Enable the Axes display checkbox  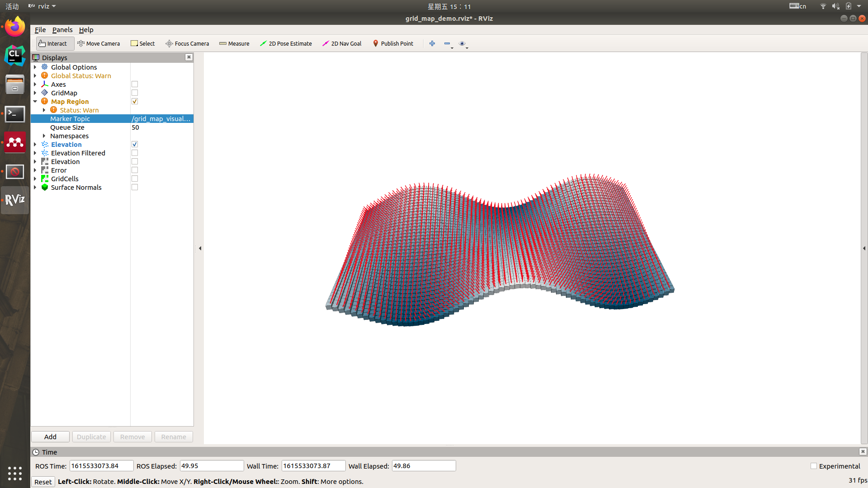point(135,84)
